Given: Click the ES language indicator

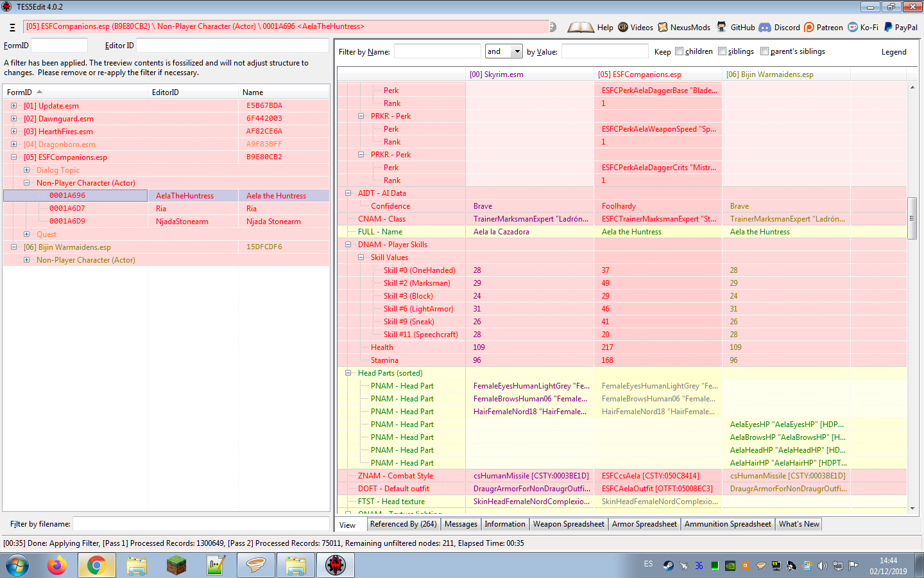Looking at the screenshot, I should 648,564.
